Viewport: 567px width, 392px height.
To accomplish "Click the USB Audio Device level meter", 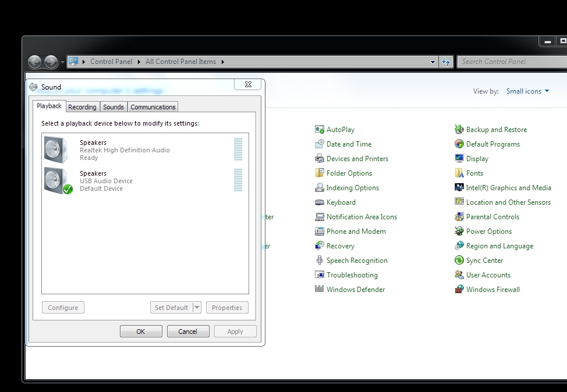I will 238,180.
